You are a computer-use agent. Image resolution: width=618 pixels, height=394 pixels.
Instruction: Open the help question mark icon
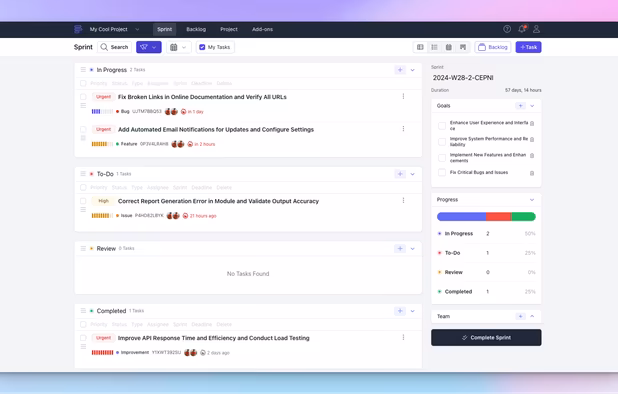click(x=507, y=29)
